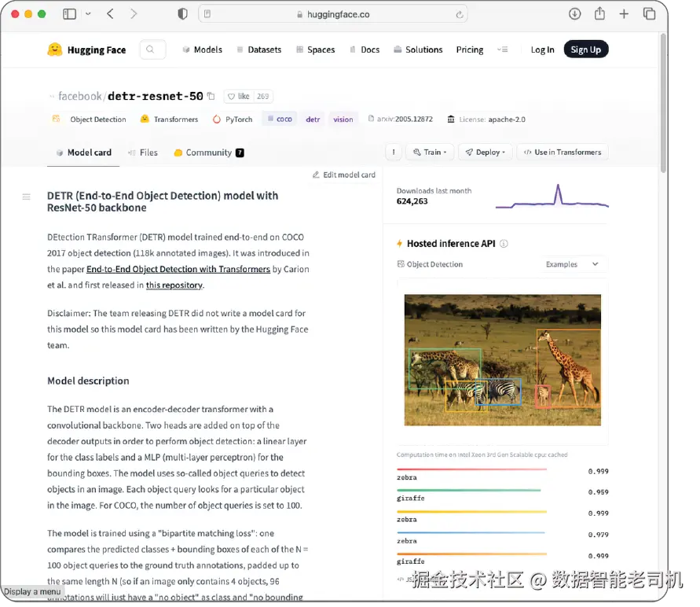Select the vision tag
700x607 pixels.
point(343,119)
